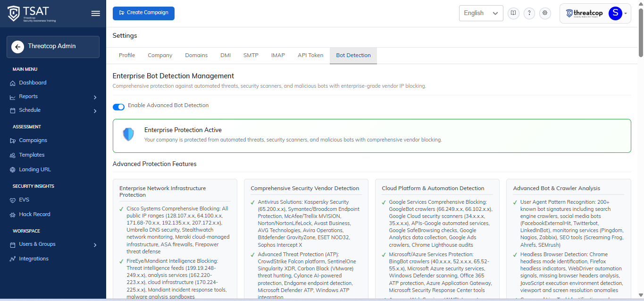
Task: Click the EVS heart icon
Action: click(x=13, y=200)
